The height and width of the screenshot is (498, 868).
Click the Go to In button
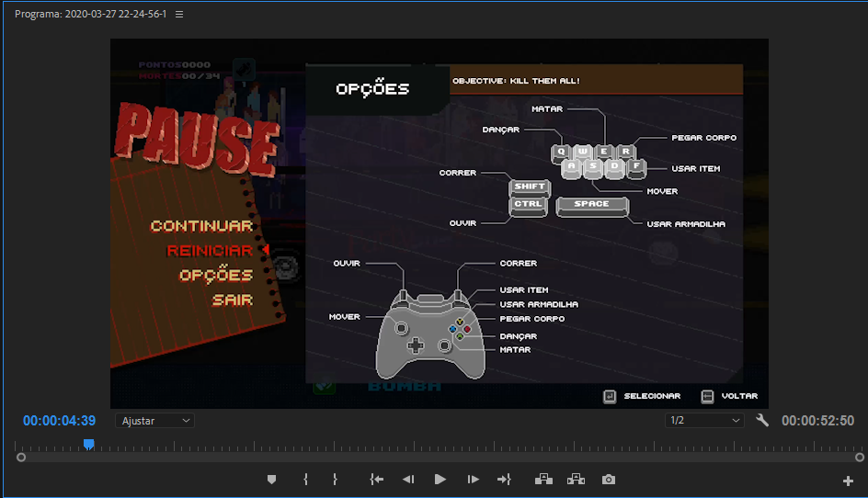(376, 480)
